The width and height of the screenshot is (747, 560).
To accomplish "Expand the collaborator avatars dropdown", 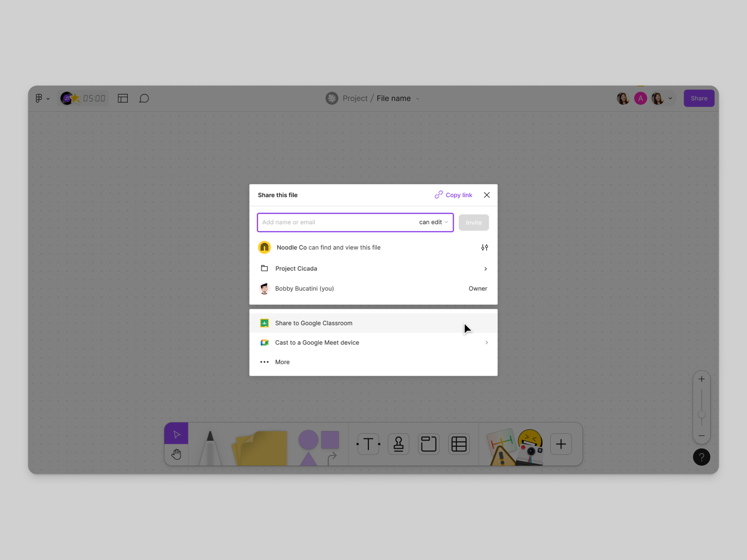I will pos(670,98).
